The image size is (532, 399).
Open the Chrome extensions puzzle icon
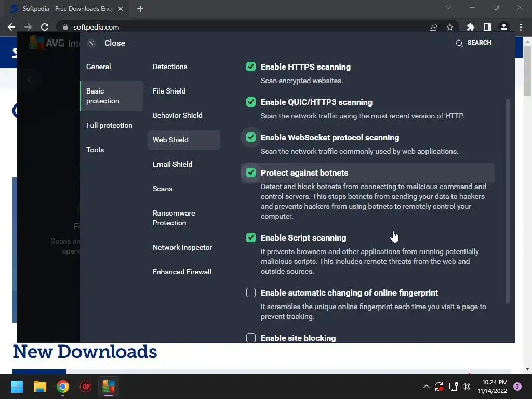(471, 27)
